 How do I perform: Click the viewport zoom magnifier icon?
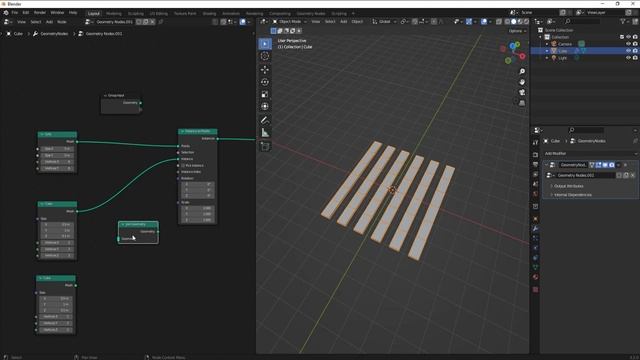click(522, 71)
